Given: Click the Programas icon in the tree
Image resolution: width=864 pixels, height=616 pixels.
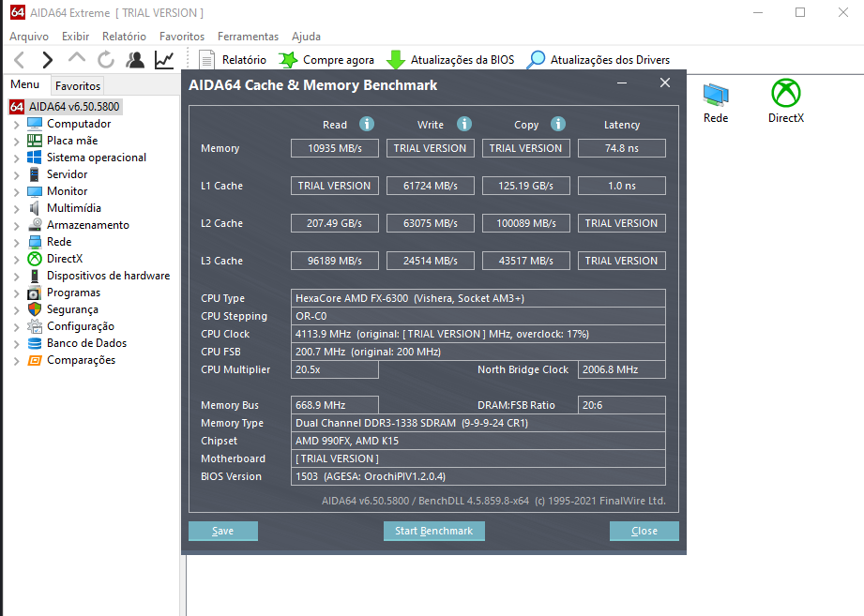Looking at the screenshot, I should pos(35,293).
